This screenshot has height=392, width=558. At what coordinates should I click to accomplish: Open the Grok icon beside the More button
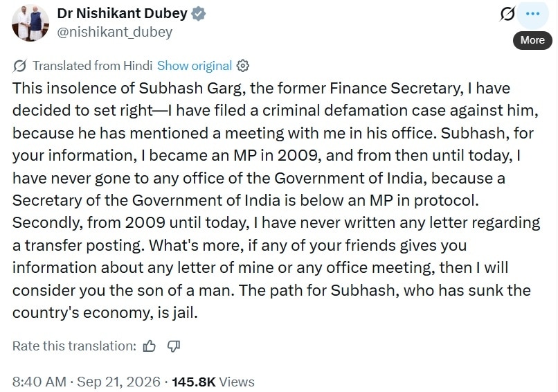[x=507, y=14]
